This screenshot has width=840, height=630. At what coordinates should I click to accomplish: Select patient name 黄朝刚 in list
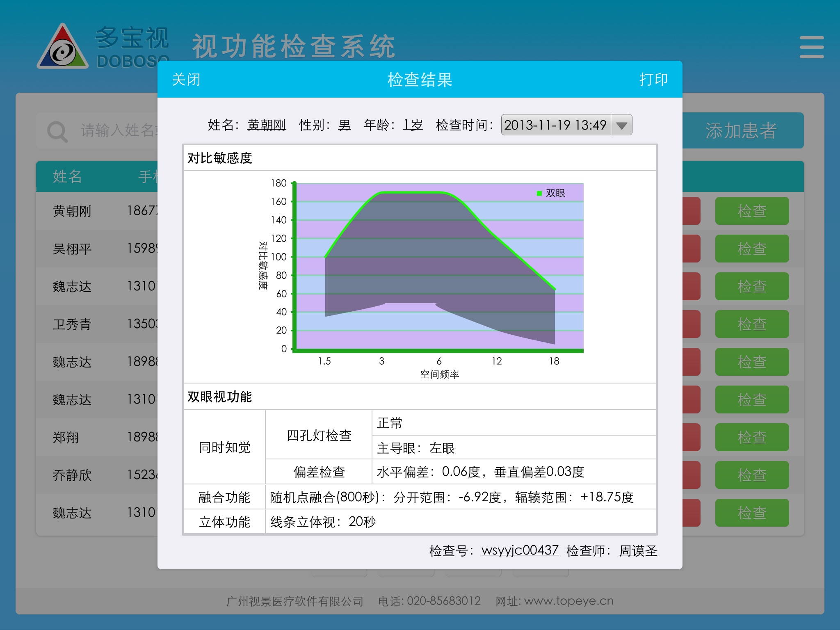coord(72,211)
